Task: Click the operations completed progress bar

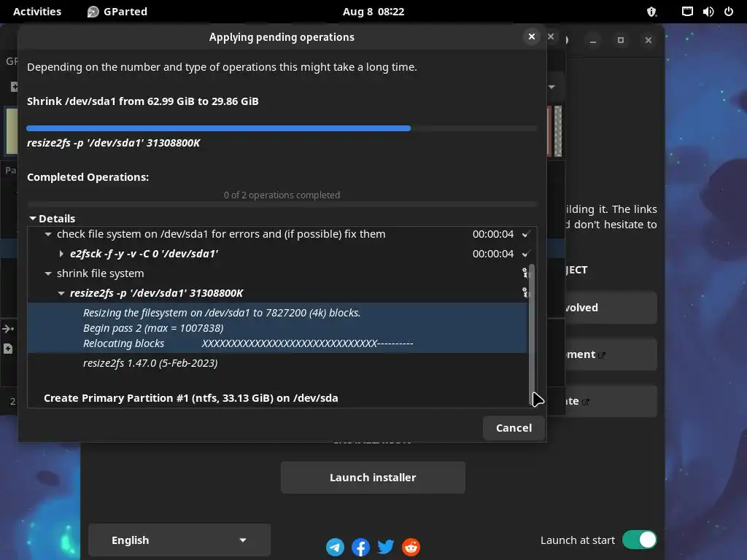Action: coord(282,204)
